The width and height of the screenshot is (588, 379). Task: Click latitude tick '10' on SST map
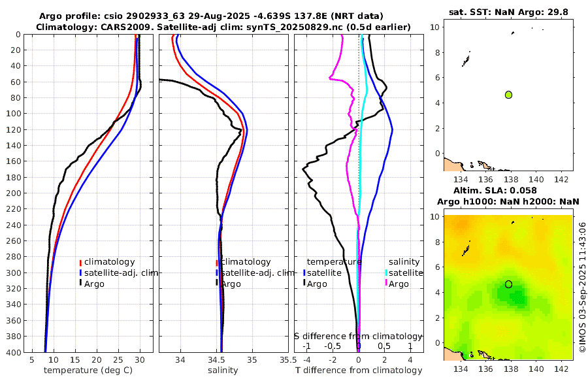pyautogui.click(x=434, y=27)
